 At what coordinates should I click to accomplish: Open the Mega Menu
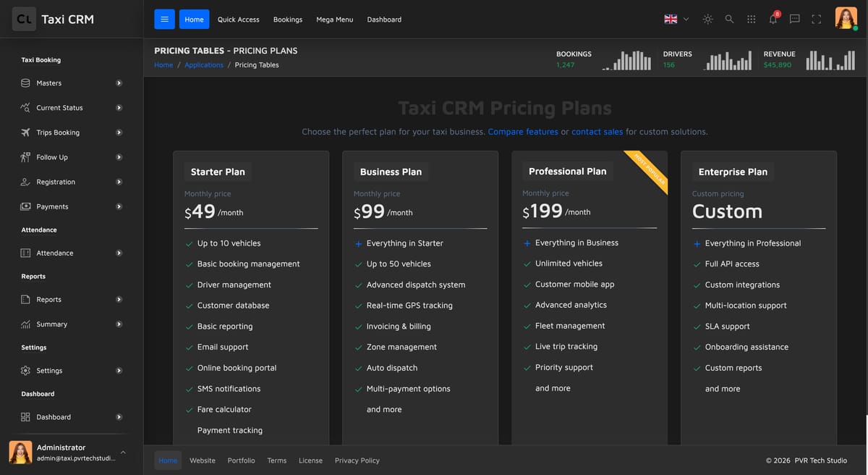click(335, 20)
